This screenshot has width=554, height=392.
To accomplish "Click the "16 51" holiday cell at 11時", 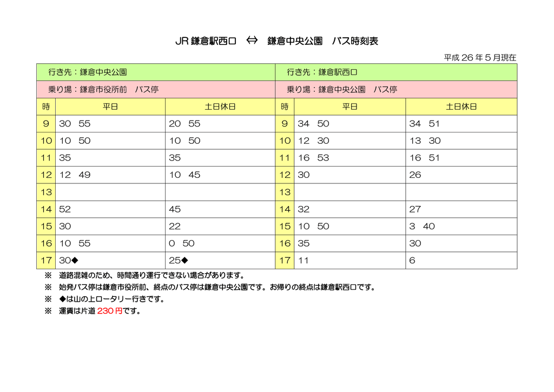I will pyautogui.click(x=461, y=157).
